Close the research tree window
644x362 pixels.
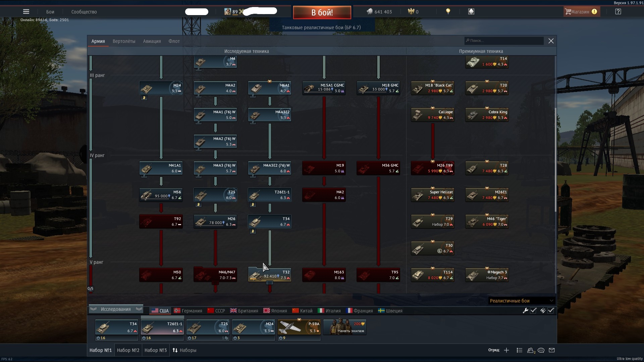(x=551, y=41)
